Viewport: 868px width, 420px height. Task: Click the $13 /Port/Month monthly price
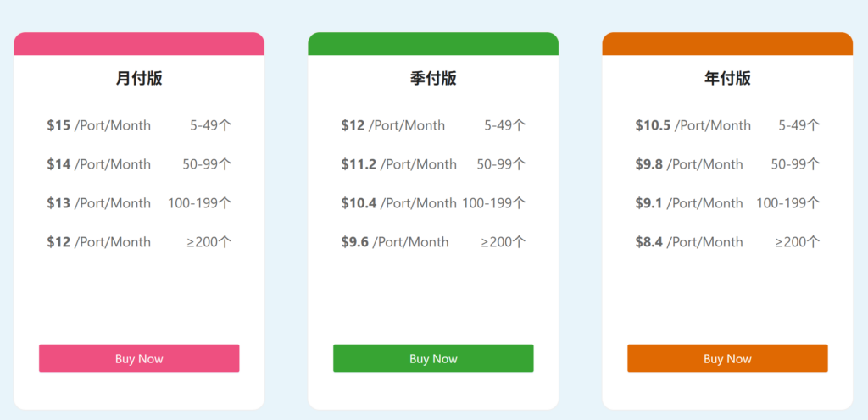[x=98, y=203]
